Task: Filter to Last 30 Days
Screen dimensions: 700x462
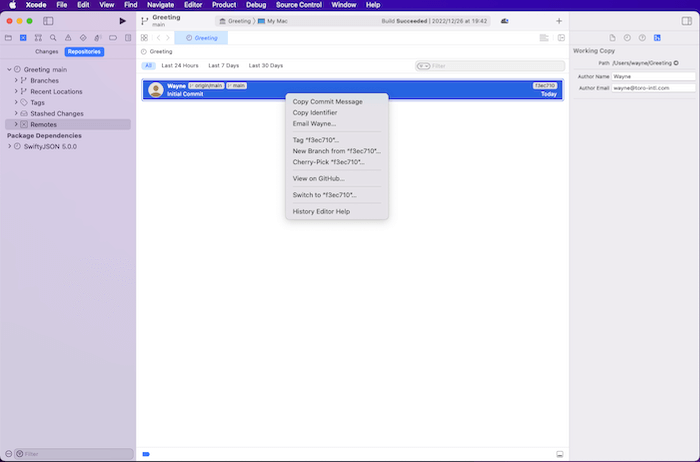Action: (266, 66)
